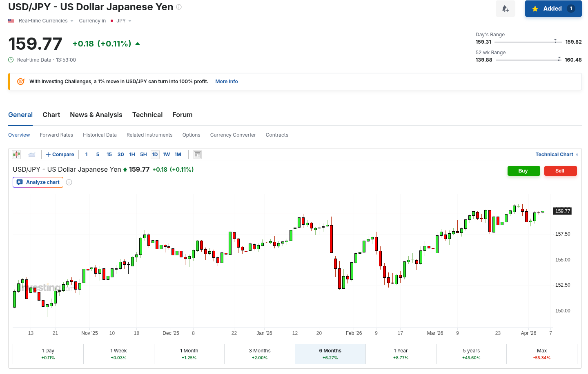Screen dimensions: 588x374
Task: Open the Technical tab
Action: pos(147,115)
